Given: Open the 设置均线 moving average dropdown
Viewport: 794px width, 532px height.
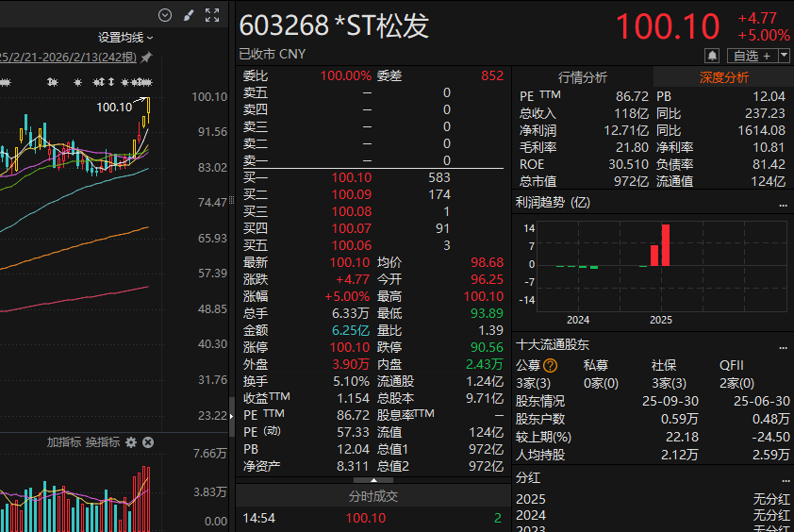Looking at the screenshot, I should pos(124,38).
